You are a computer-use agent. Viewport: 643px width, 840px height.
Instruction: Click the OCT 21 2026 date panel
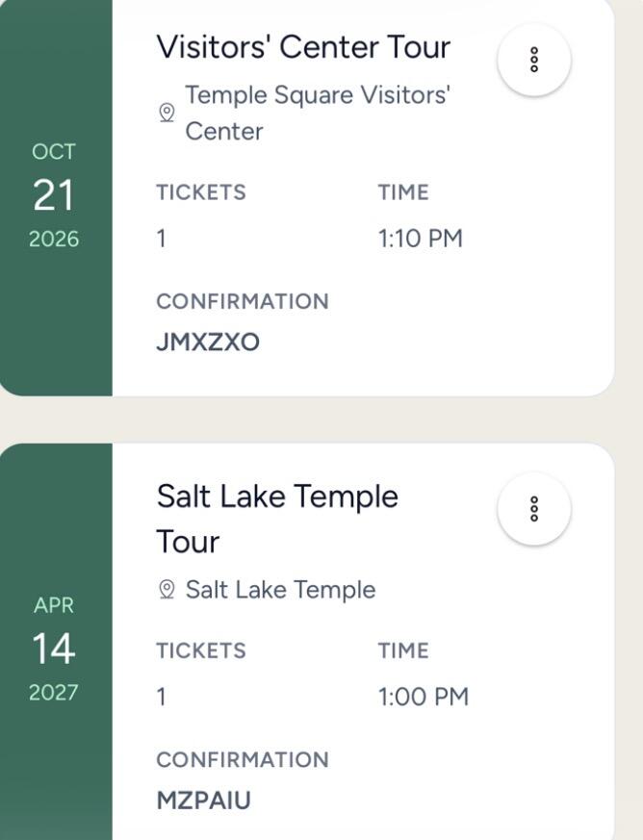(56, 195)
